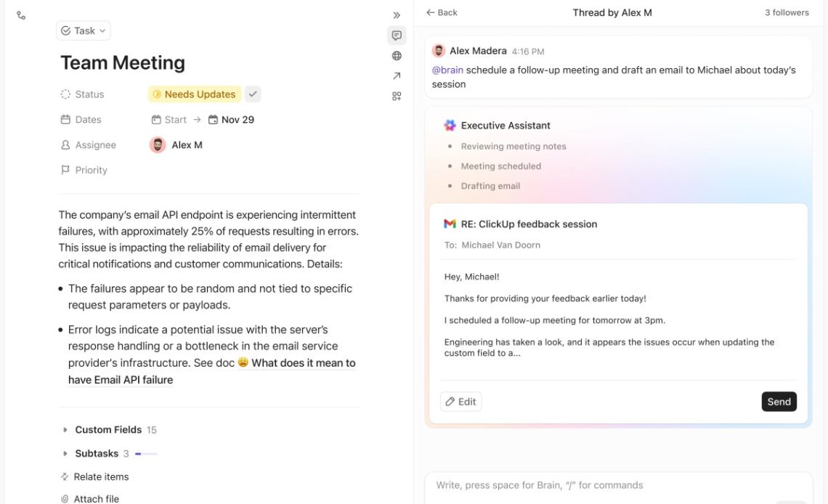Click the branch icon at top left
828x504 pixels.
21,15
